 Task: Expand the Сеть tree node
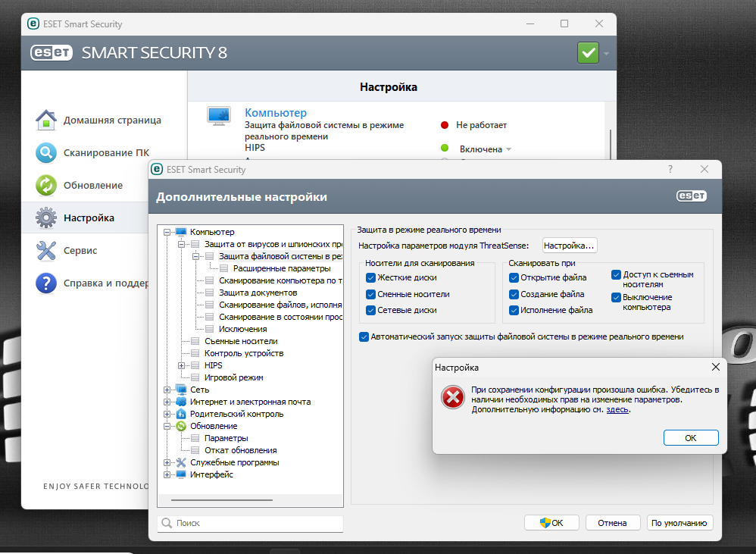[167, 390]
